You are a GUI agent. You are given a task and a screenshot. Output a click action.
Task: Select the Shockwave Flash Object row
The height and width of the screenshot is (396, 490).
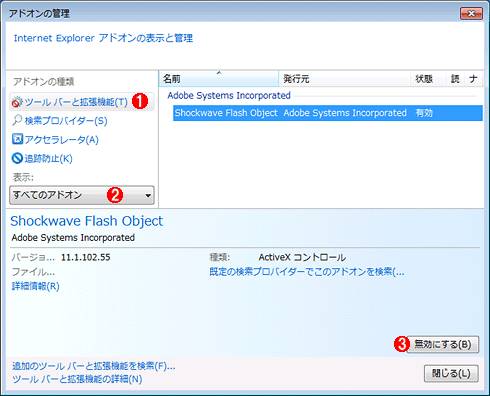[328, 113]
